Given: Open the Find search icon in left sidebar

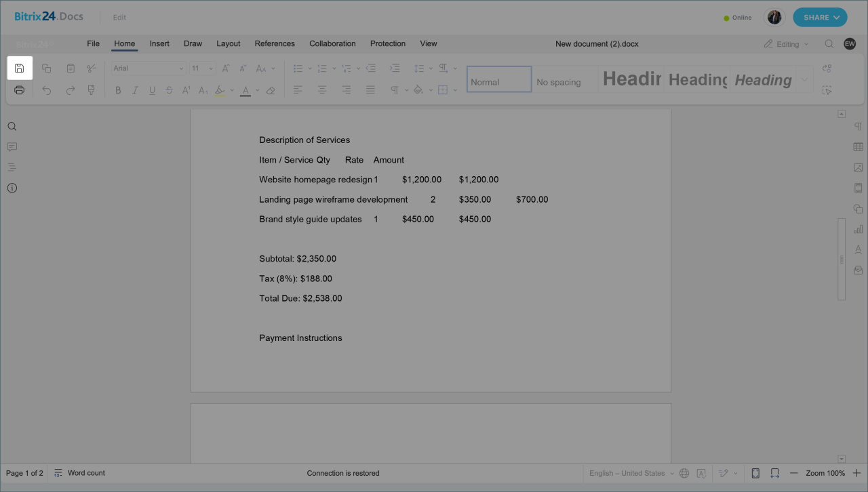Looking at the screenshot, I should tap(12, 127).
